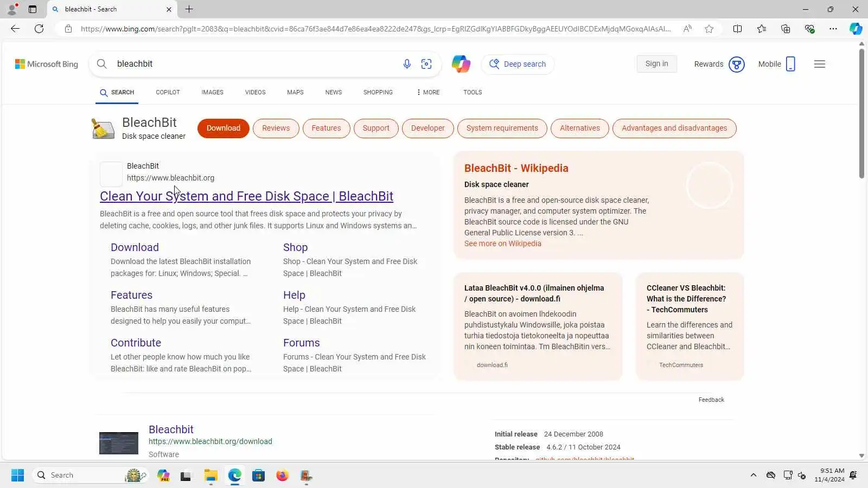Select the Reviews pill
This screenshot has height=488, width=868.
coord(276,129)
